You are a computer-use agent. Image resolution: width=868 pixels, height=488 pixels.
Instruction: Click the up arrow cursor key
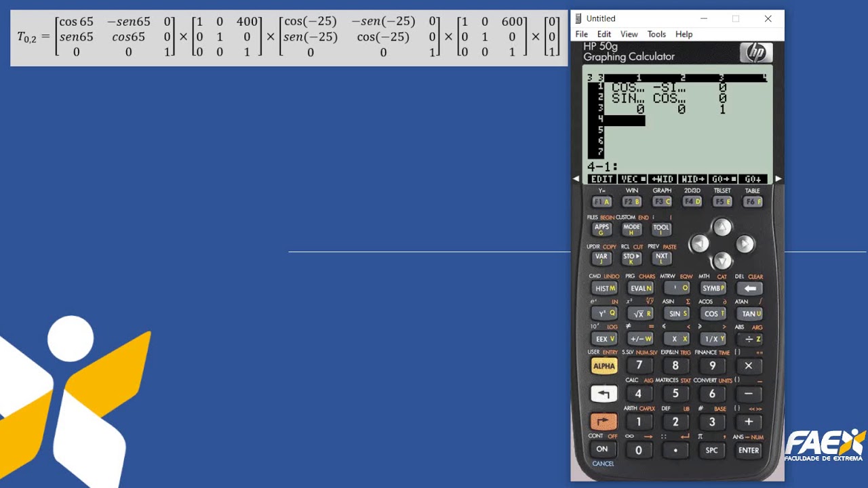[x=722, y=227]
